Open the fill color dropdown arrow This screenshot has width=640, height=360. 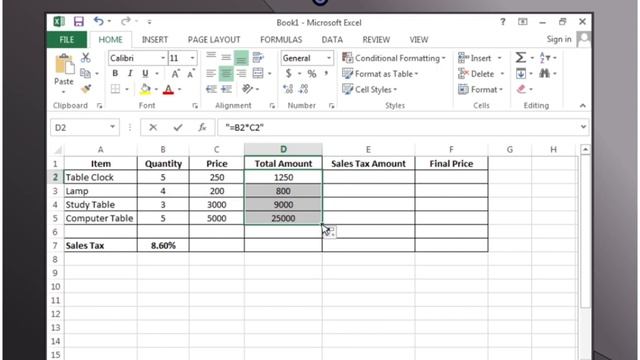tap(156, 89)
